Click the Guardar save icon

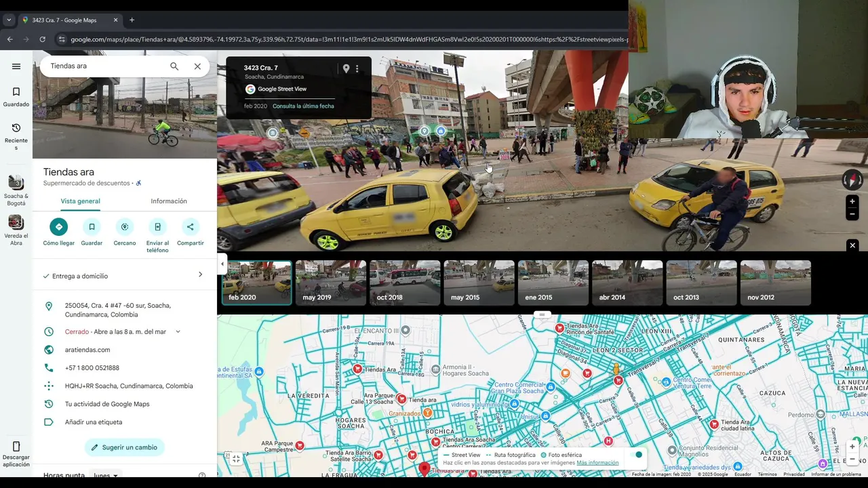pos(92,226)
